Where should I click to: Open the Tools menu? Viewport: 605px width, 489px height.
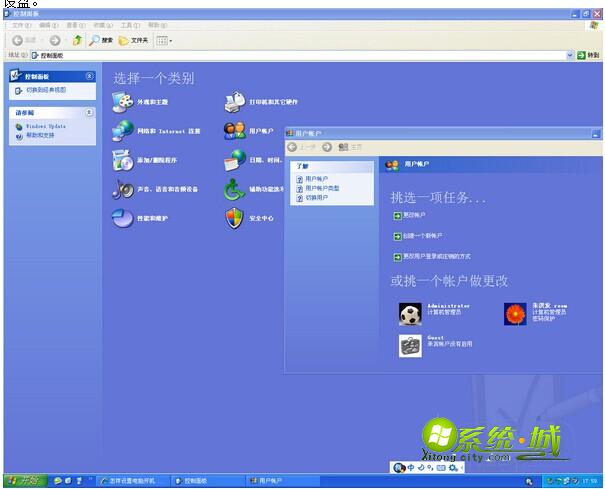point(130,25)
